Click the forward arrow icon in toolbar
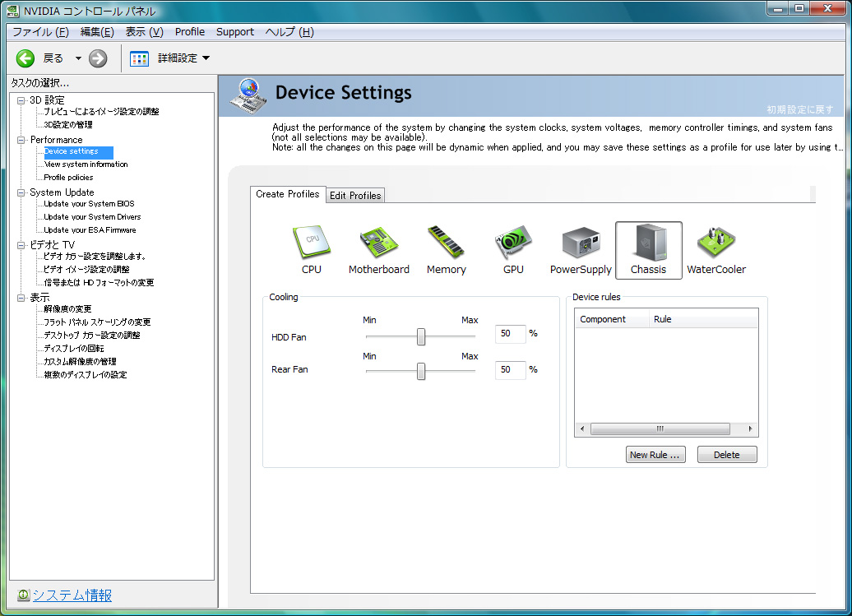This screenshot has height=616, width=852. [98, 58]
